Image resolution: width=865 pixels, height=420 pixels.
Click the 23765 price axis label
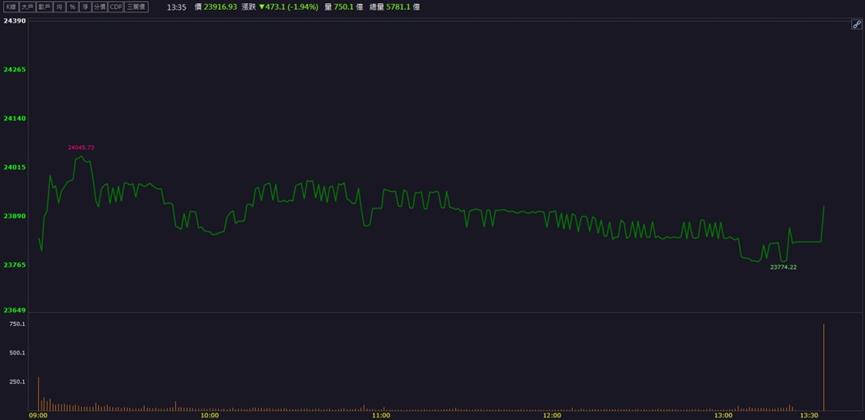click(14, 265)
